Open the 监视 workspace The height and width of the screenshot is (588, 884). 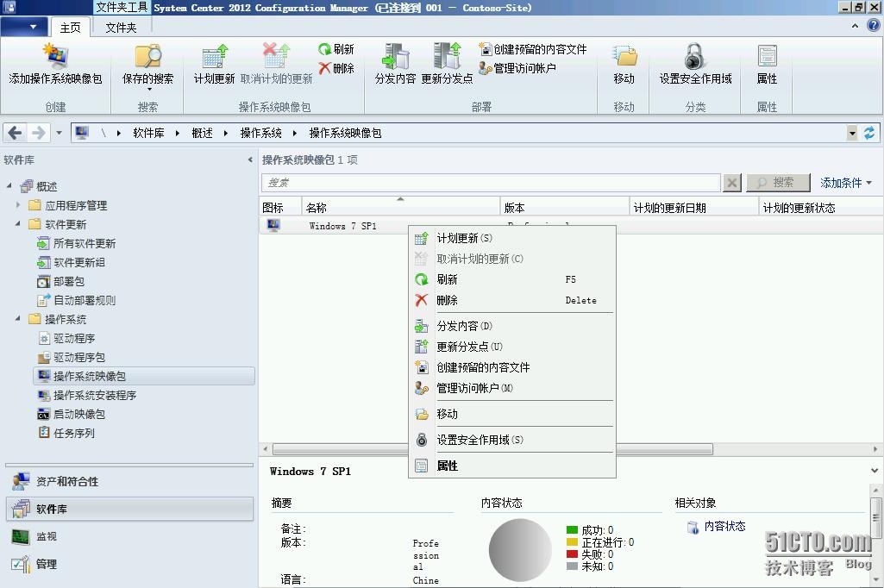pyautogui.click(x=129, y=536)
